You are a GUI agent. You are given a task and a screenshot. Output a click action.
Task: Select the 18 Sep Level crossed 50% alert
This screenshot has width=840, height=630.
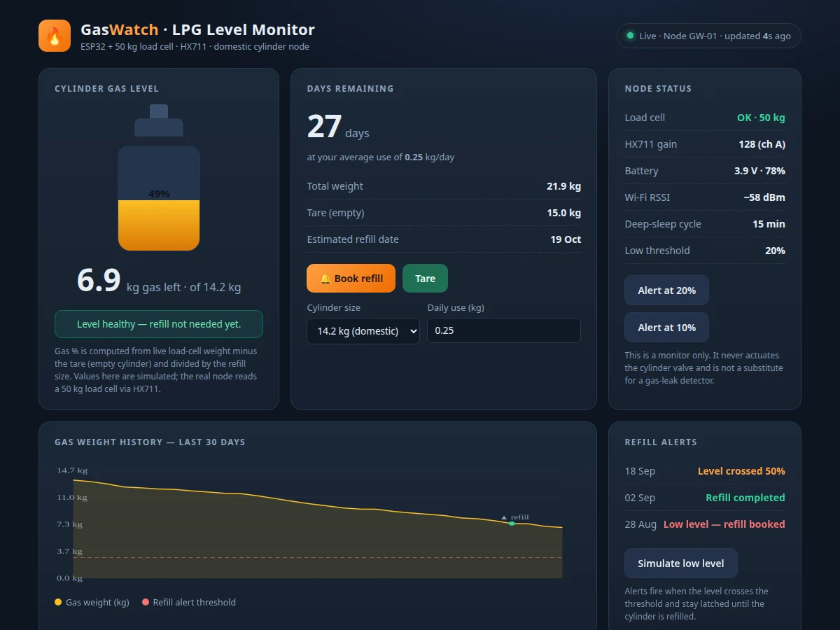(705, 471)
